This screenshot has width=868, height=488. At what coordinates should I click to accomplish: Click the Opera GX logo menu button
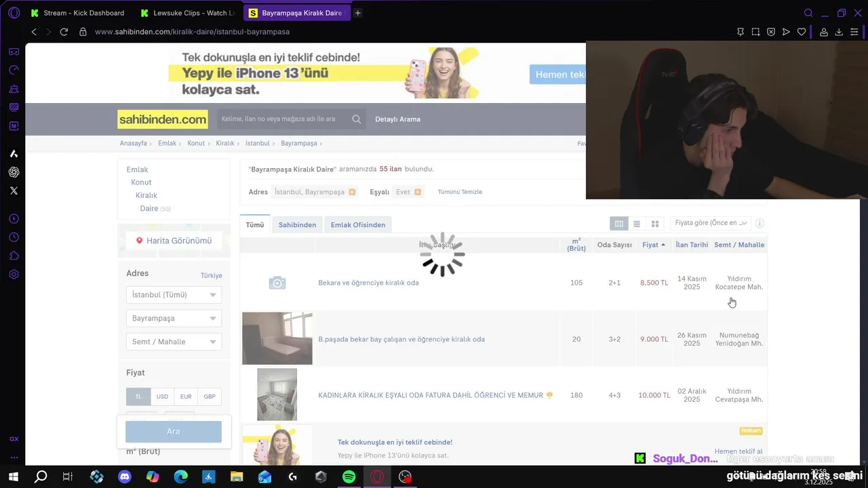(x=14, y=13)
